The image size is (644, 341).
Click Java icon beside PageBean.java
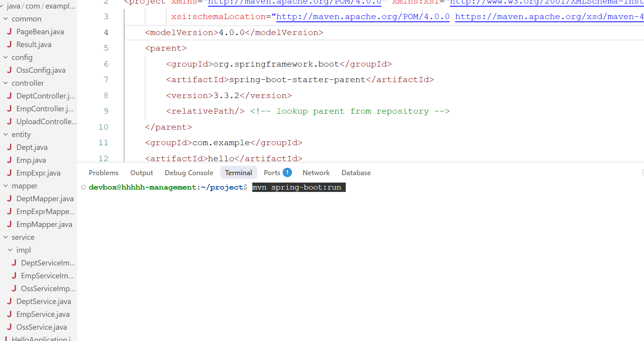[9, 32]
